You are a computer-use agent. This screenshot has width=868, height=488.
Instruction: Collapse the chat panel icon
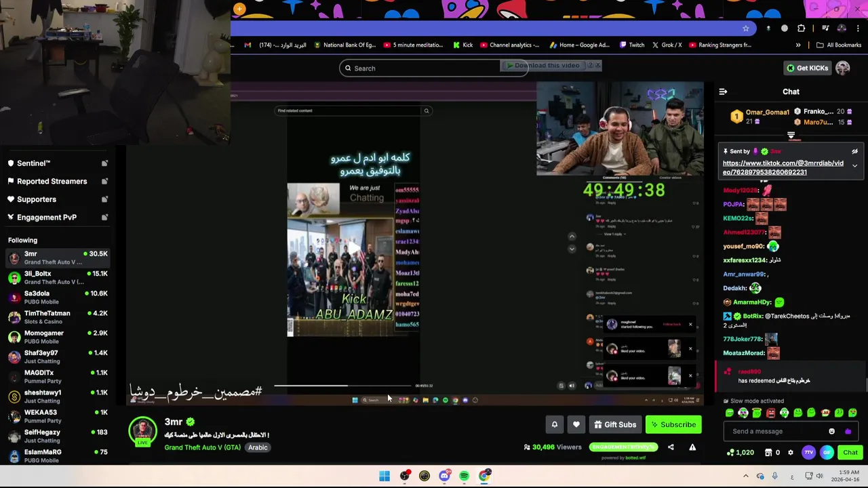(723, 91)
